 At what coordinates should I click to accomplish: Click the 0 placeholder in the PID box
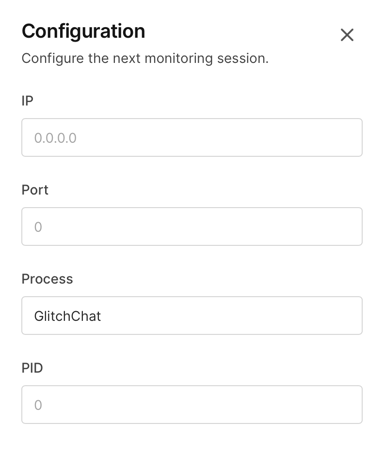38,405
